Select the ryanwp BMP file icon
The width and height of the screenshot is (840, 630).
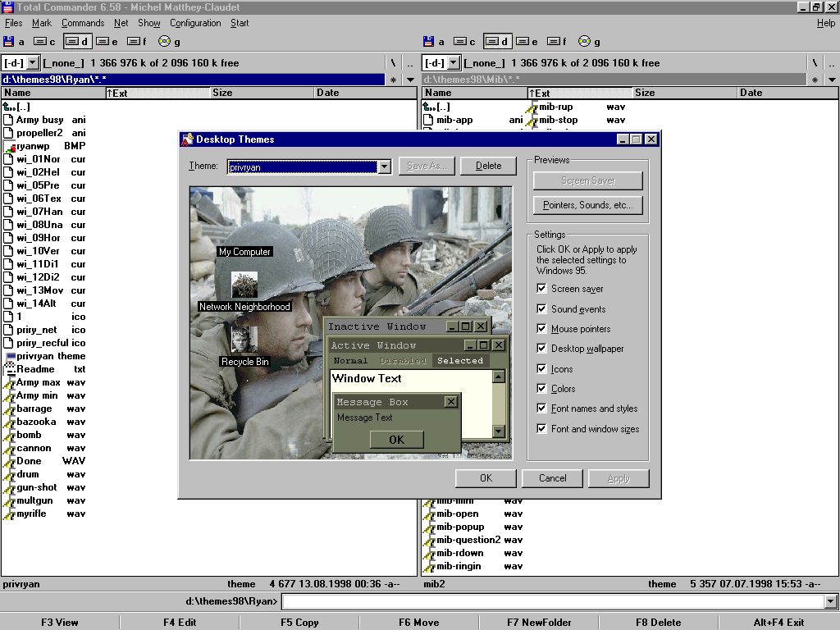click(9, 146)
